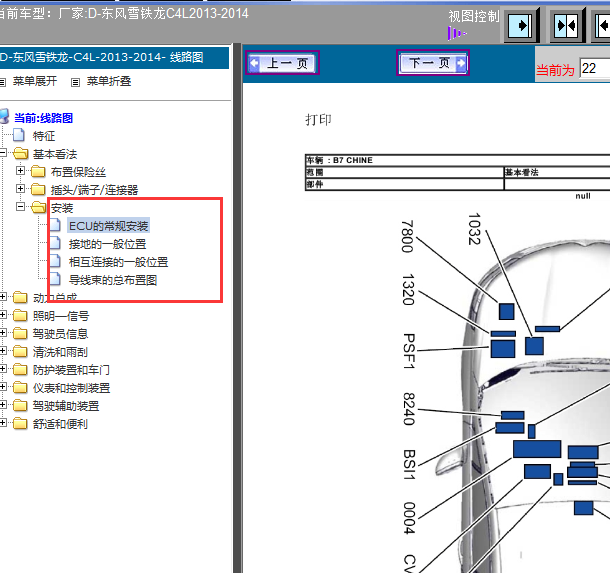
Task: Click the 仪表和控制装置 folder icon
Action: tap(20, 387)
